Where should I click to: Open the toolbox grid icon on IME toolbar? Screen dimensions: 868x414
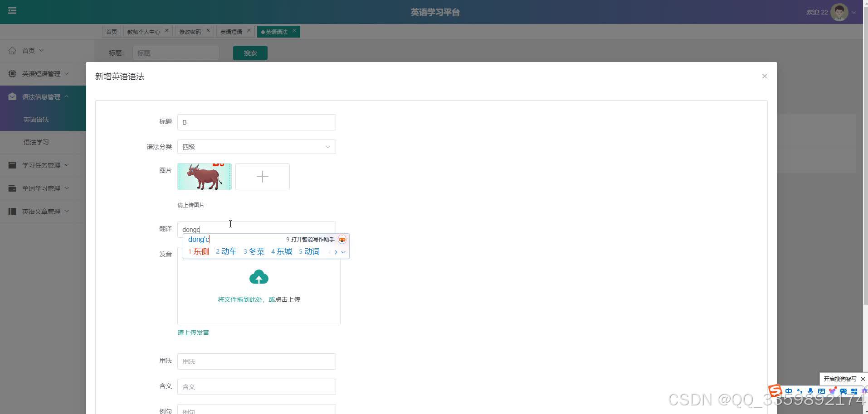coord(854,391)
